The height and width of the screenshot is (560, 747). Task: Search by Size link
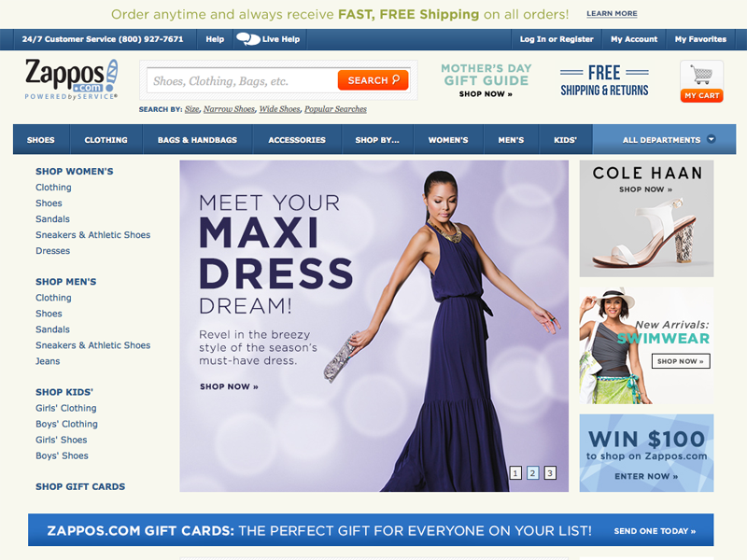pos(192,109)
